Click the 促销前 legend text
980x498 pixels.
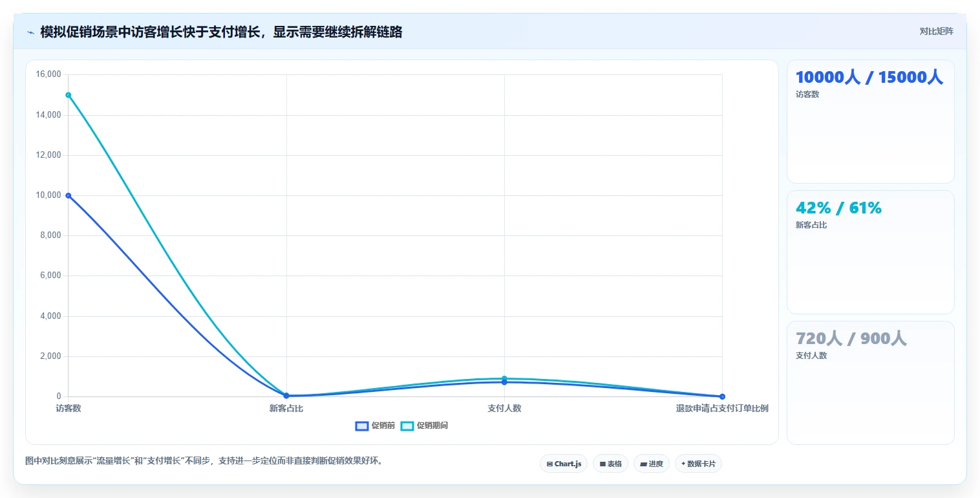point(383,426)
